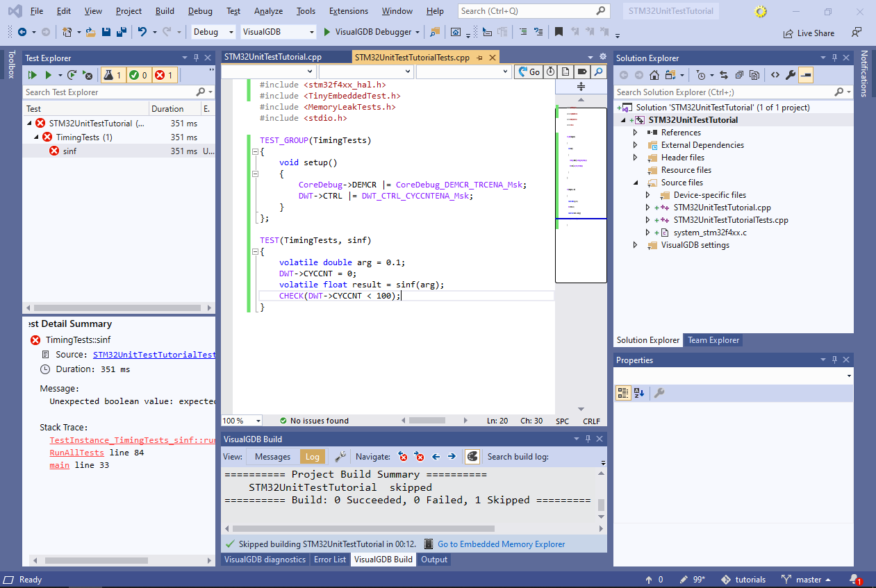Open the main stack trace link
The image size is (876, 588).
pyautogui.click(x=59, y=465)
